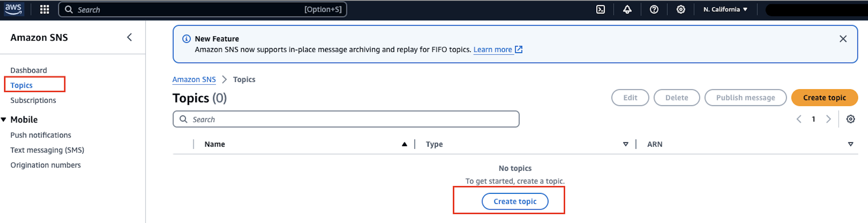The width and height of the screenshot is (868, 223).
Task: Open the notifications bell icon
Action: pos(627,9)
